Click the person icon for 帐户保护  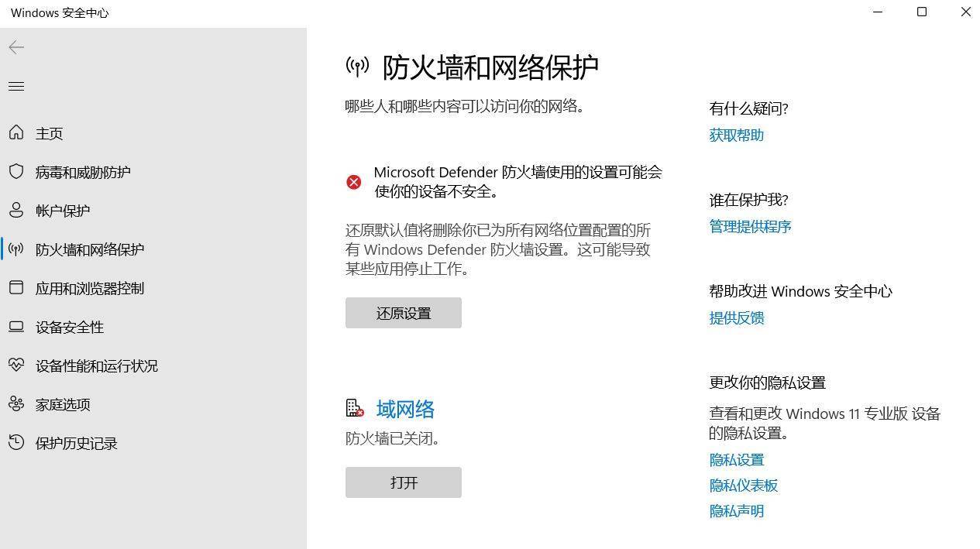coord(16,210)
